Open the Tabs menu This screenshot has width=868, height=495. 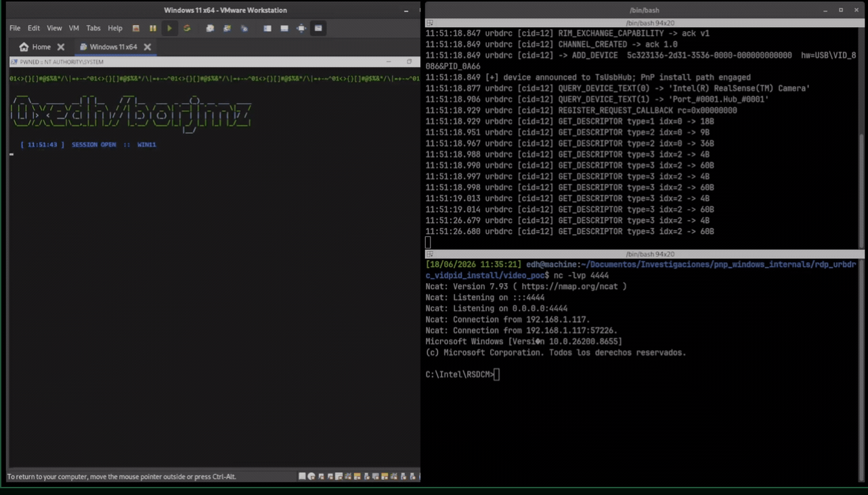coord(93,28)
